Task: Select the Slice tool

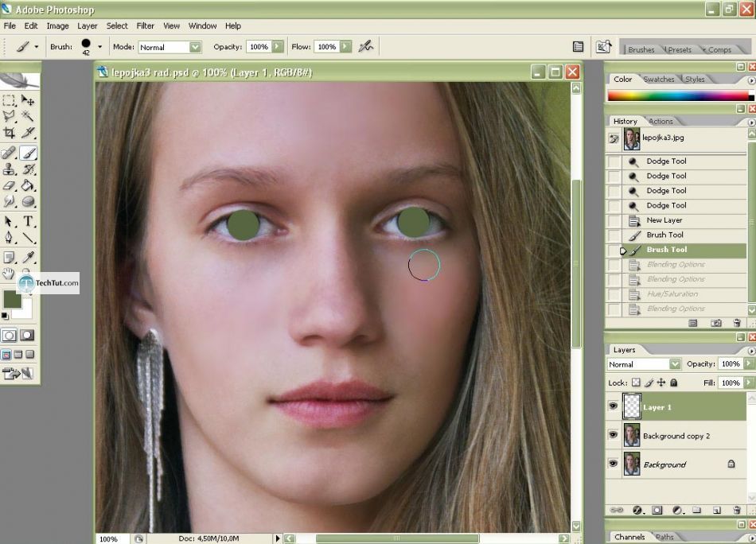Action: [x=28, y=132]
